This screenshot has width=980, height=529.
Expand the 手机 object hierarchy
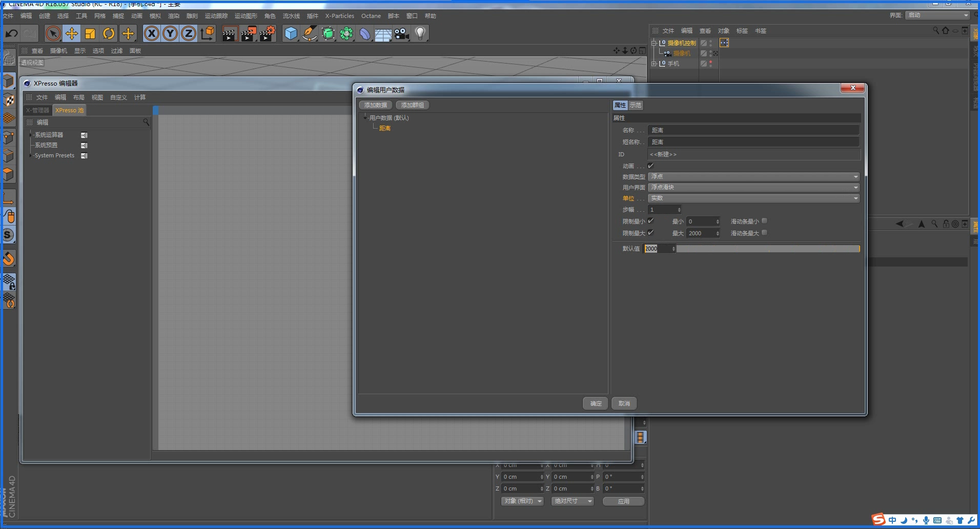point(654,64)
